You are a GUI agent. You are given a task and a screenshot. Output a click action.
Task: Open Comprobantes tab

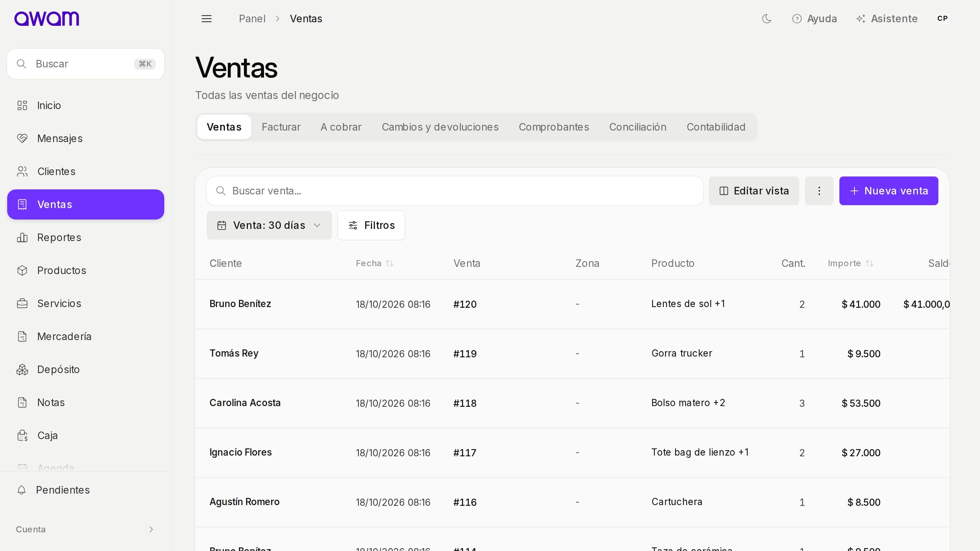click(554, 127)
